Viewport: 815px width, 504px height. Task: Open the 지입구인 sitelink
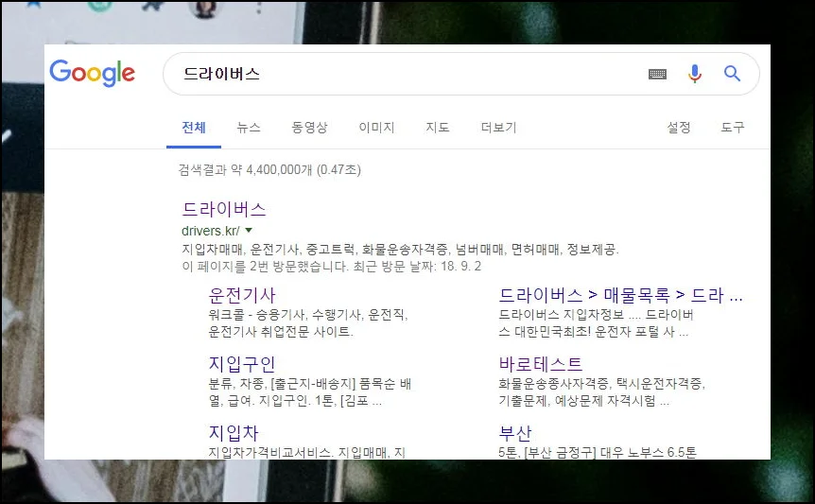[x=242, y=364]
